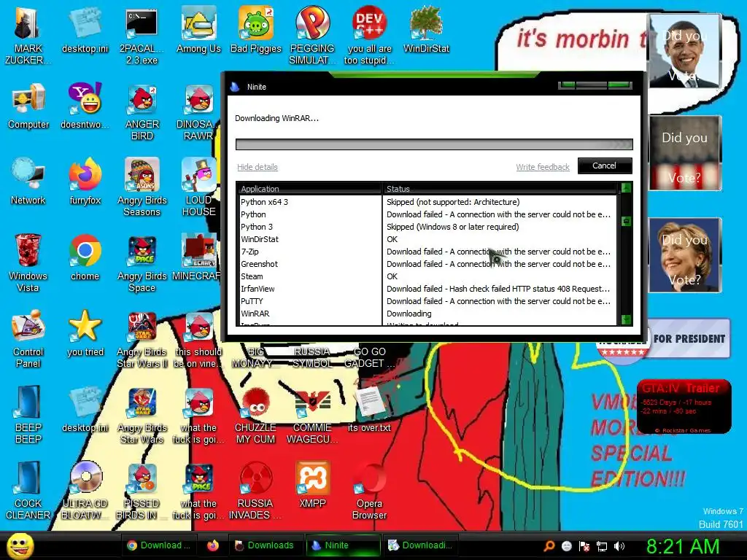Open Angry Birds Seasons shortcut

[x=142, y=187]
